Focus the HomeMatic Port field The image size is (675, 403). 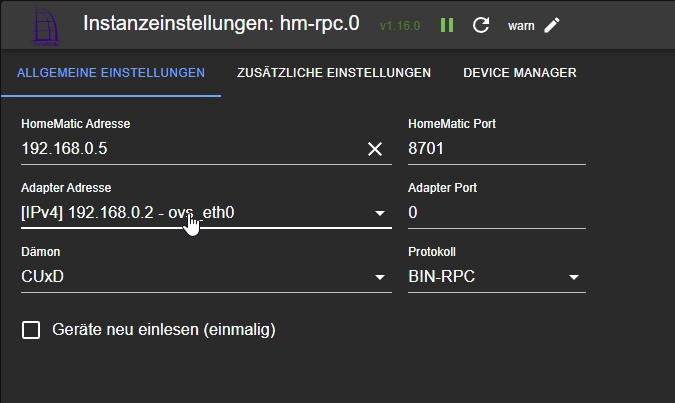pyautogui.click(x=496, y=149)
